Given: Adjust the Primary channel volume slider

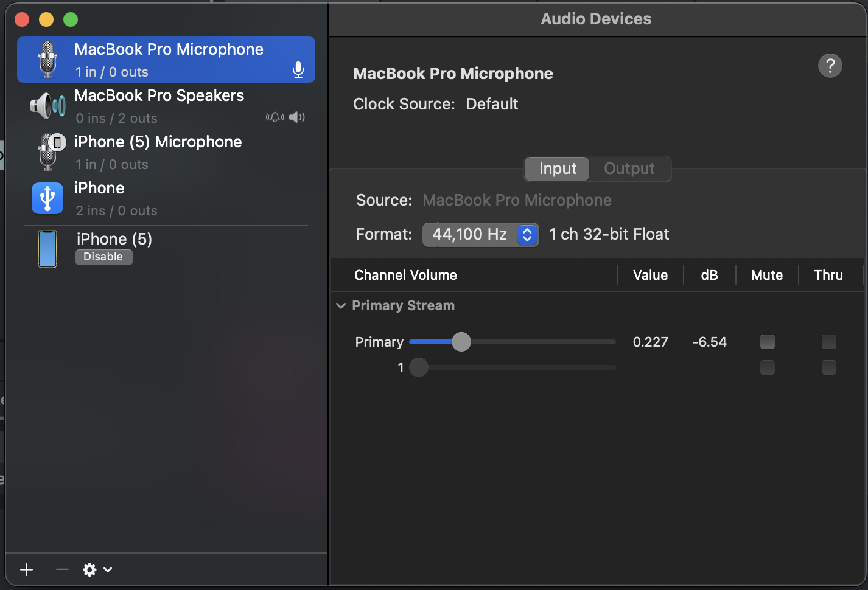Looking at the screenshot, I should click(x=461, y=342).
